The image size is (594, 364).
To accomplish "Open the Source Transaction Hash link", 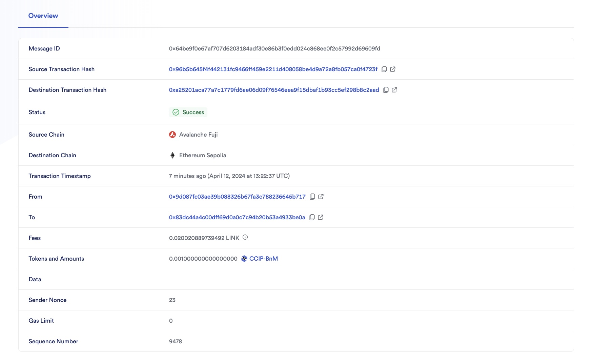I will pyautogui.click(x=273, y=69).
